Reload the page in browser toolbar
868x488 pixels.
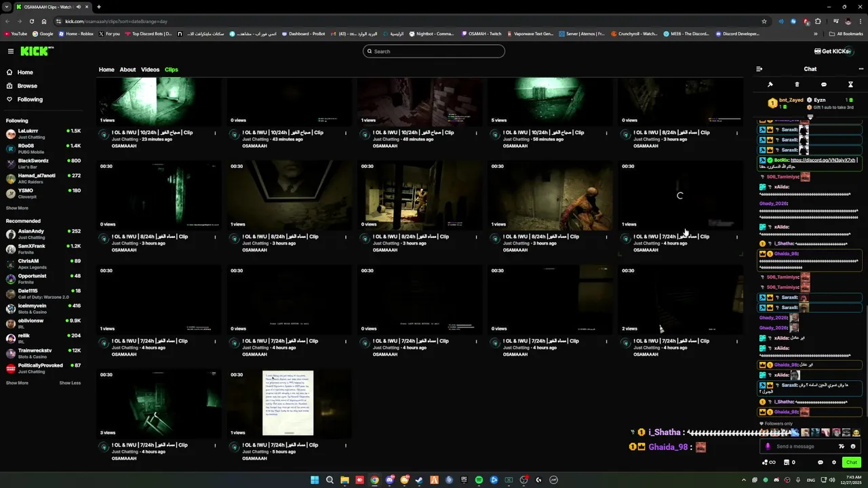33,21
